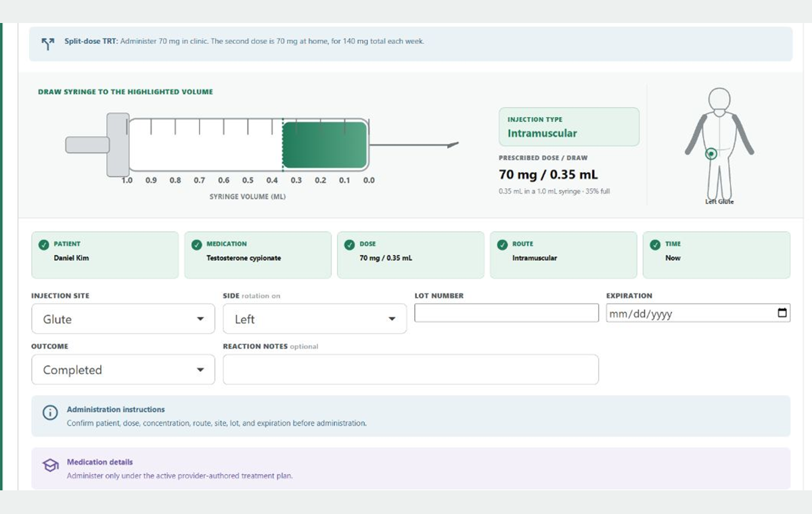Click the 0.4 tick label on syringe
The height and width of the screenshot is (514, 812).
(272, 181)
